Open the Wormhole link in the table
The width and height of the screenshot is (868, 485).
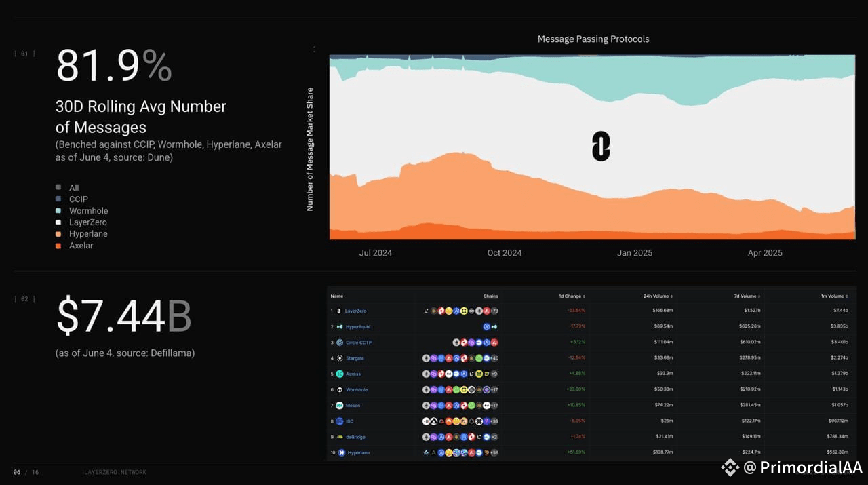[x=357, y=389]
